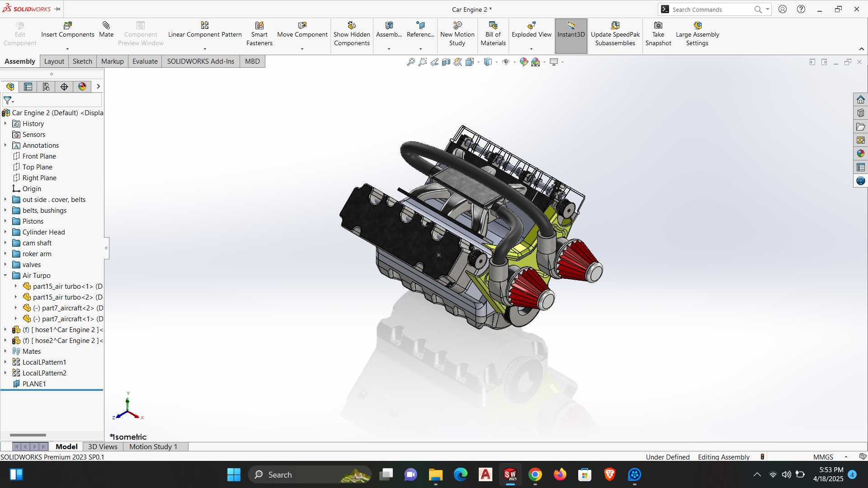Open Display Style dropdown arrow

(496, 62)
